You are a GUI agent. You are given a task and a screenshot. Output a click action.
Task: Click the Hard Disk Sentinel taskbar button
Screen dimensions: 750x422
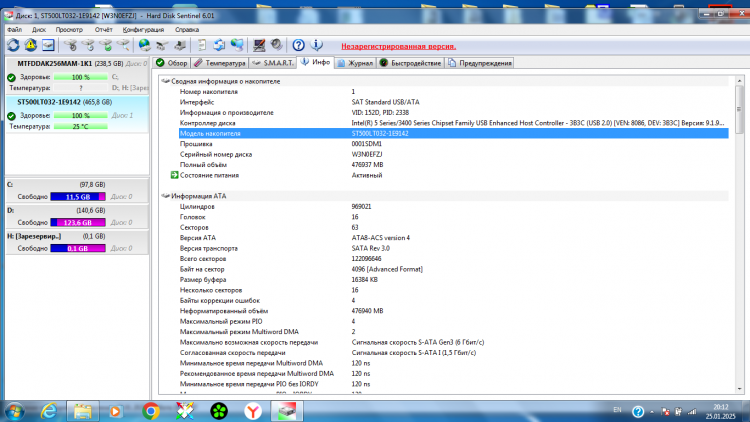tap(287, 411)
